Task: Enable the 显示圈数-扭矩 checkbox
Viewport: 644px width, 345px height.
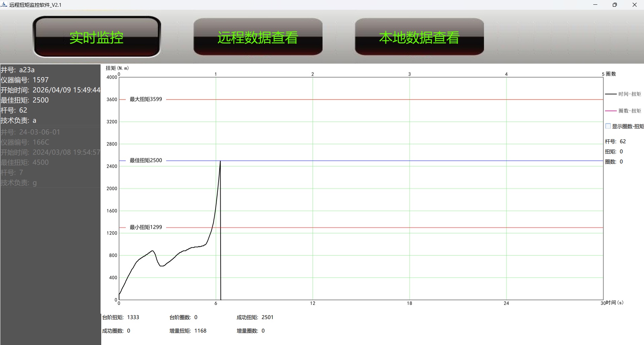Action: [x=608, y=126]
